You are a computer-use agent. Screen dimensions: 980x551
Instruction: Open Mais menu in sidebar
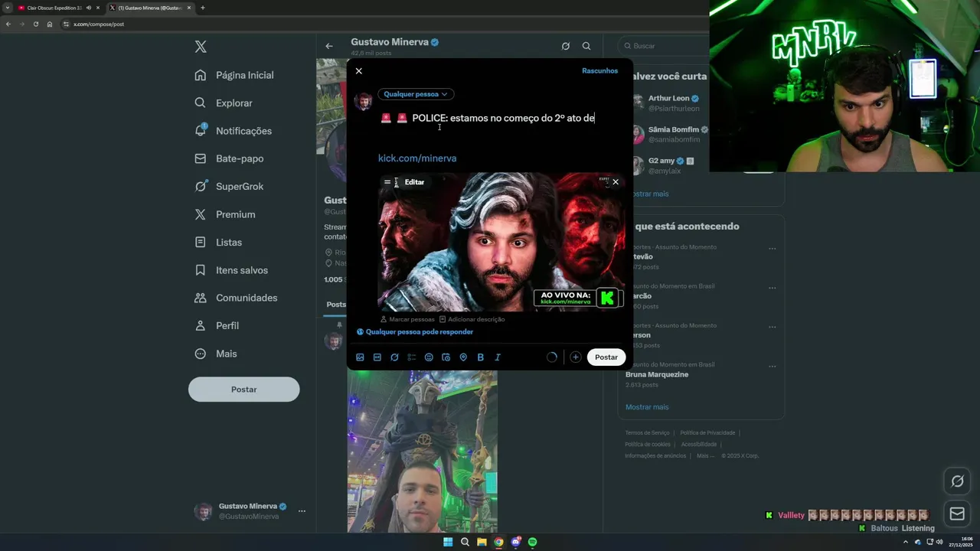click(x=216, y=354)
